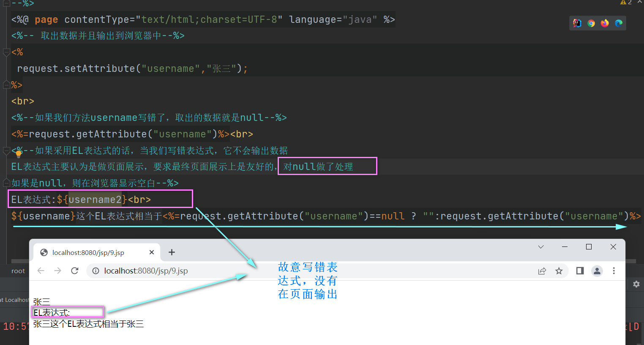Image resolution: width=644 pixels, height=345 pixels.
Task: View site information icon in address bar
Action: click(96, 271)
